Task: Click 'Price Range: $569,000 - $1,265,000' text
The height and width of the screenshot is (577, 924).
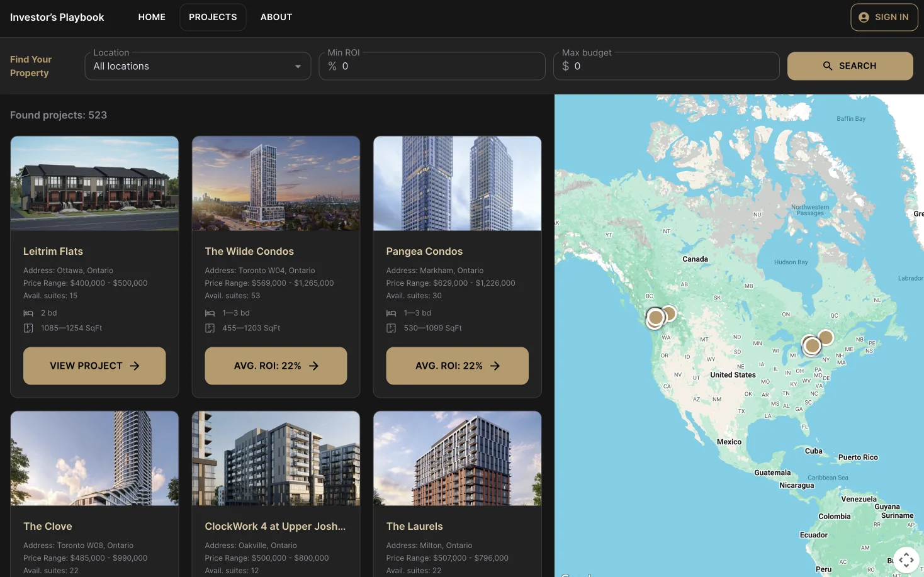Action: (x=269, y=283)
